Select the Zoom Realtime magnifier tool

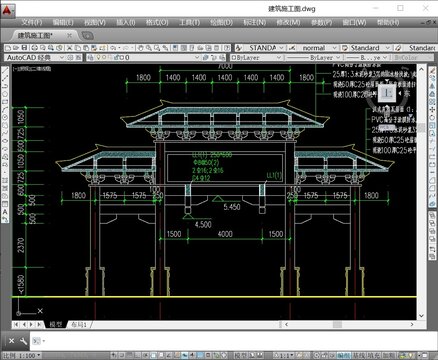(x=148, y=48)
